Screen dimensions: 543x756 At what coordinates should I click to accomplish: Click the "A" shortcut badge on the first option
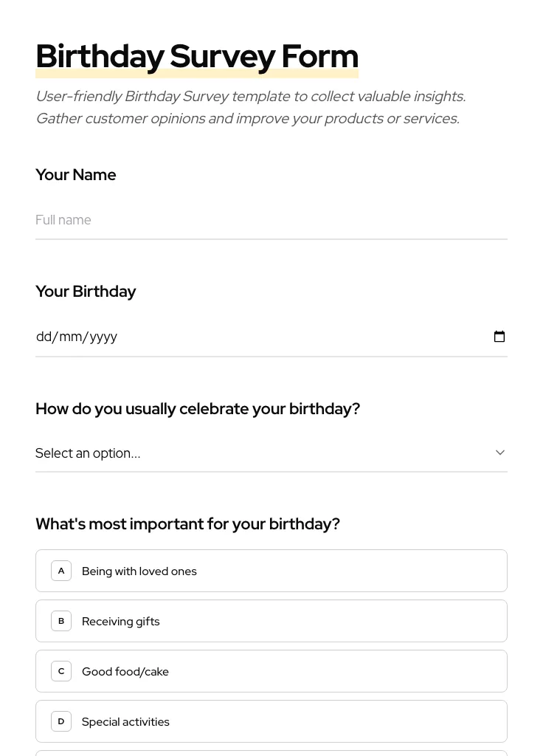pyautogui.click(x=61, y=571)
